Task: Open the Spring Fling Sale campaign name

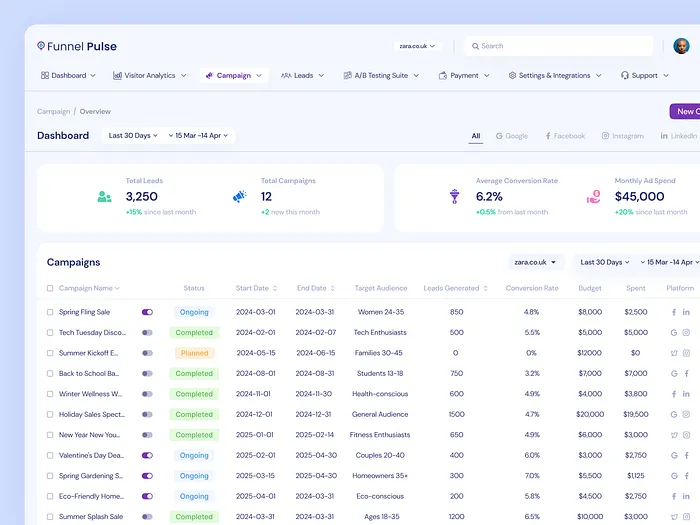Action: tap(84, 312)
